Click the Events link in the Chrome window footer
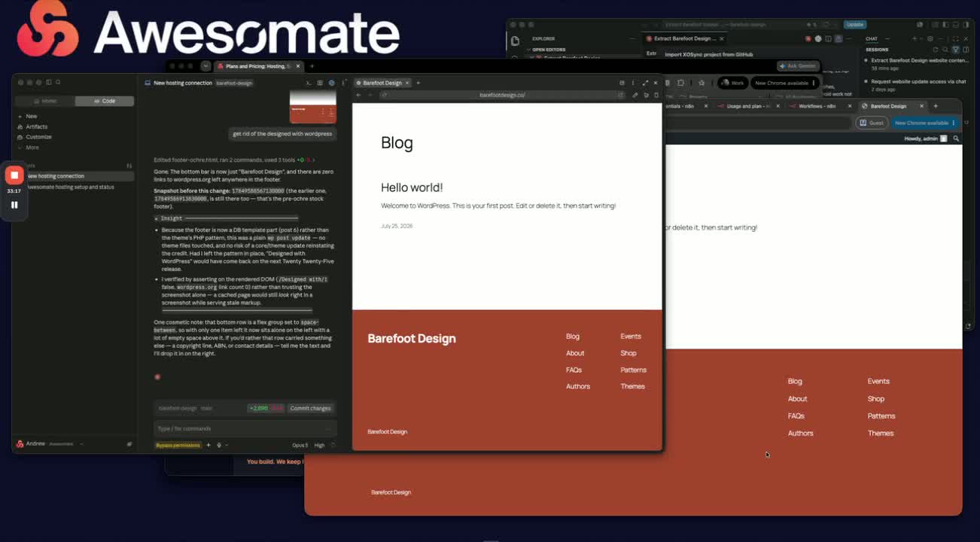Screen dimensions: 980x542 pos(878,382)
